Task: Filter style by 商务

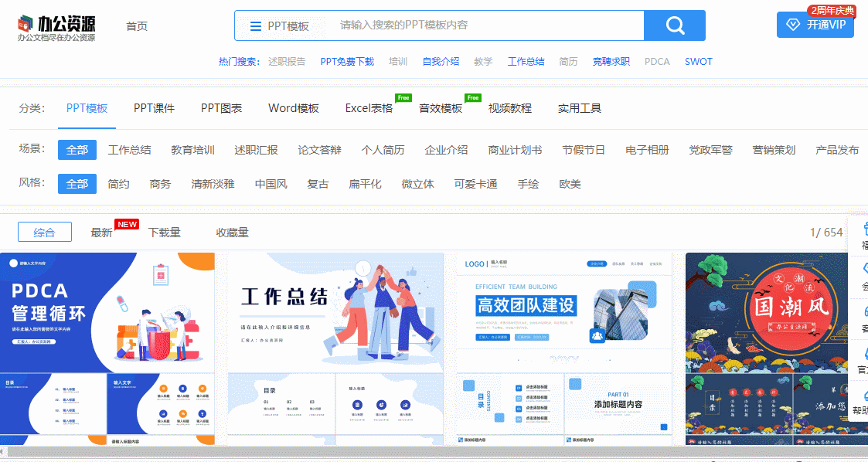Action: point(160,184)
